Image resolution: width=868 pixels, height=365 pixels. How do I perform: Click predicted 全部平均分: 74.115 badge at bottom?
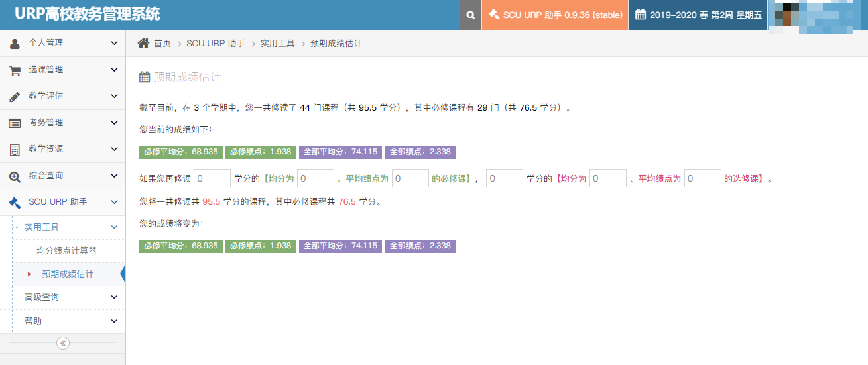point(340,246)
